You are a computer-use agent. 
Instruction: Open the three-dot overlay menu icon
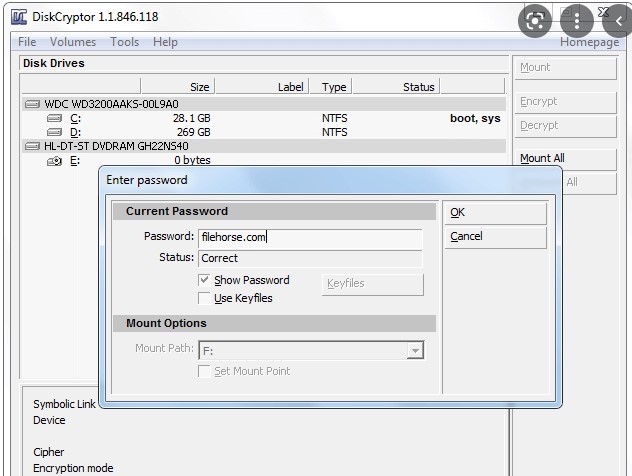(x=577, y=21)
